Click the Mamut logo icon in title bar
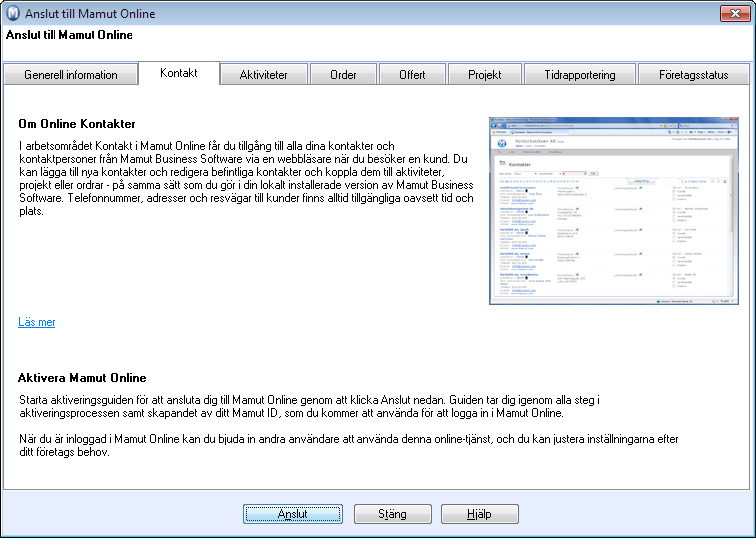Viewport: 756px width, 538px height. click(x=13, y=13)
